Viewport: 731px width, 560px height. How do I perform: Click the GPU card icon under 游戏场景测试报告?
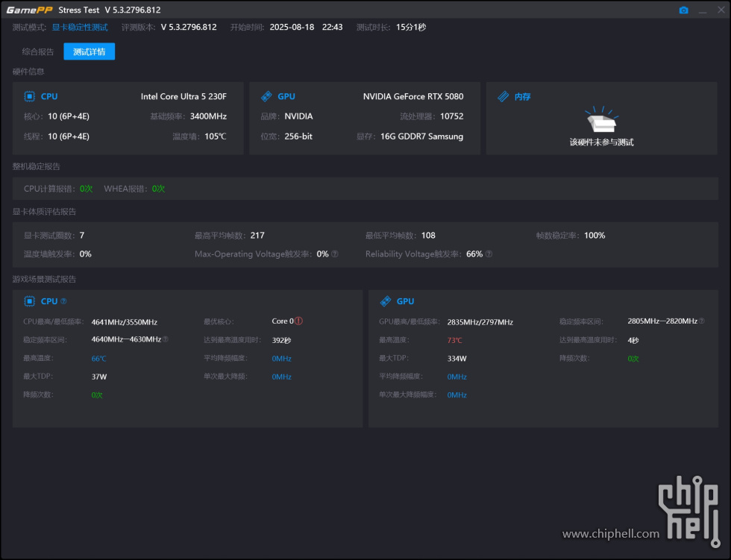(386, 301)
